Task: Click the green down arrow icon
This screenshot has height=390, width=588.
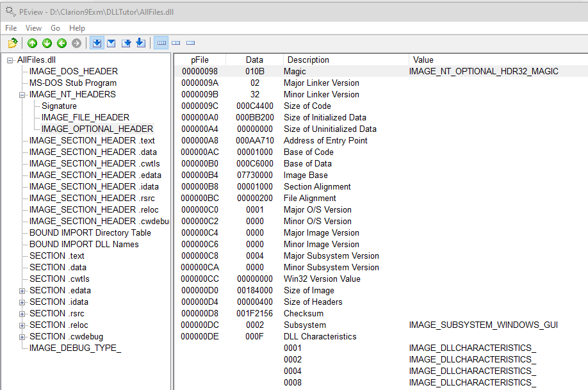Action: click(x=47, y=43)
